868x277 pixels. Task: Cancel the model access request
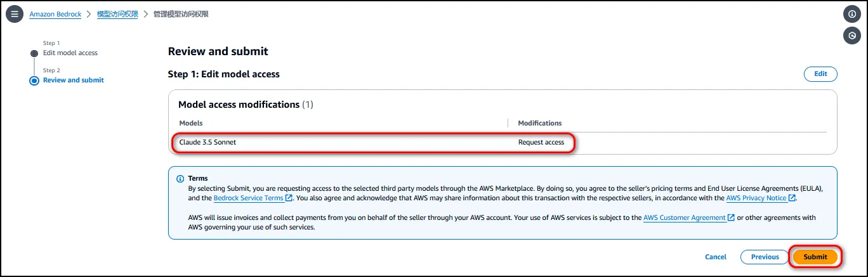coord(715,257)
